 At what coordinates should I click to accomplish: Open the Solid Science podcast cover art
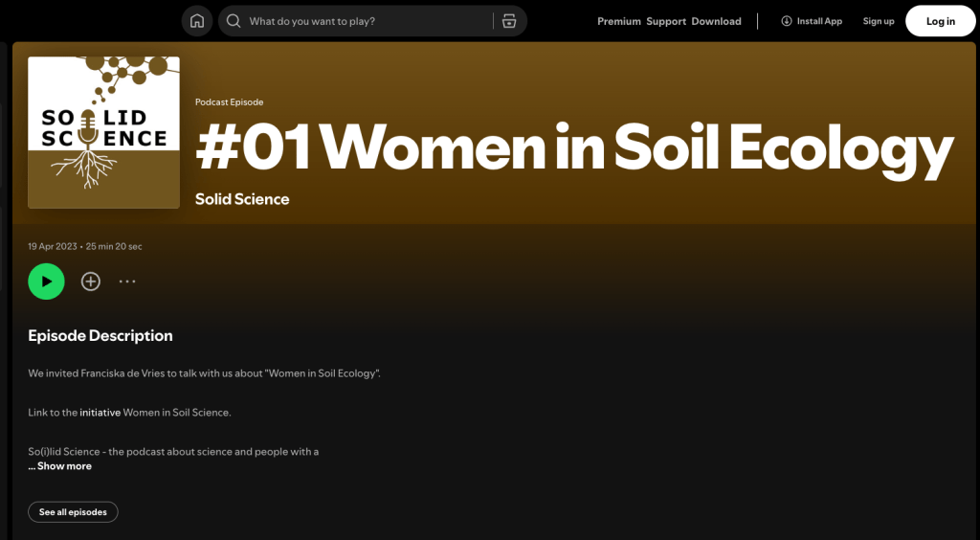pos(103,132)
